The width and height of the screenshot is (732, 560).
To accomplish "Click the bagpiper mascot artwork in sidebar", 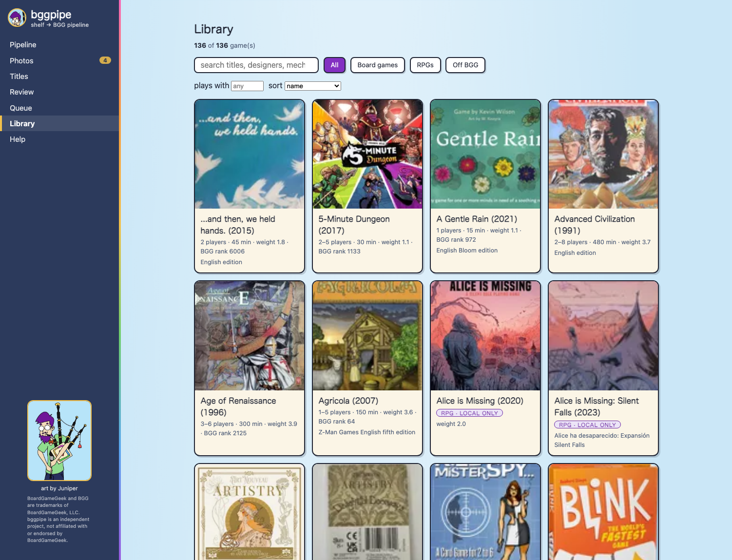I will [x=59, y=441].
